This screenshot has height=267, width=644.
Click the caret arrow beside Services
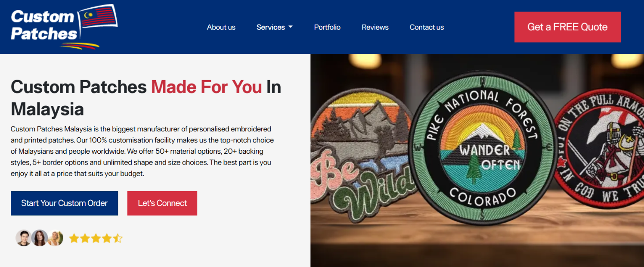point(291,27)
